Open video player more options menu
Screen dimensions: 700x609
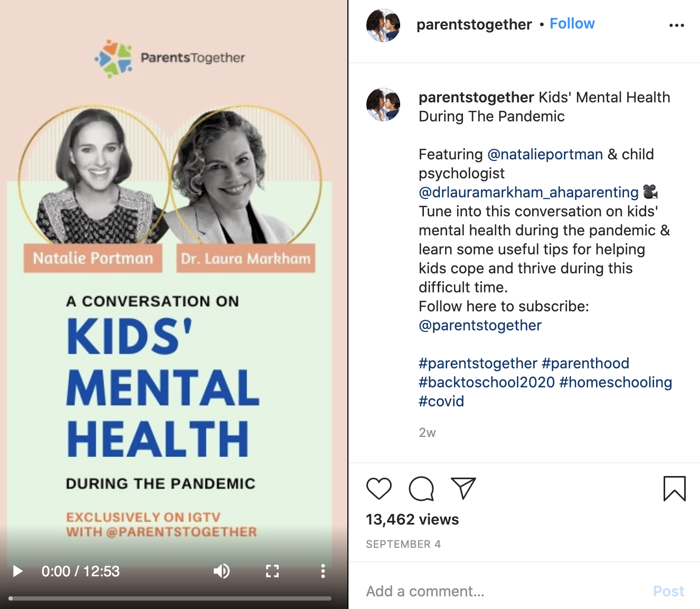323,571
